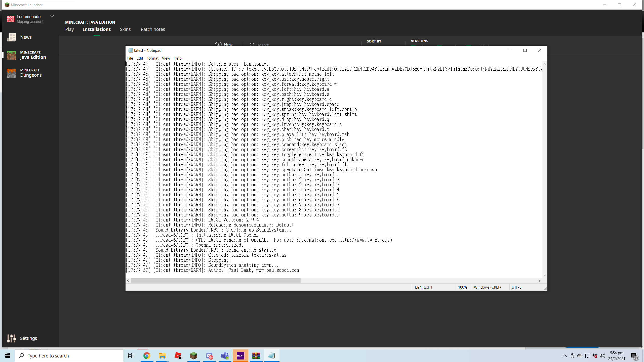Click the Dropbox tray icon

595,356
